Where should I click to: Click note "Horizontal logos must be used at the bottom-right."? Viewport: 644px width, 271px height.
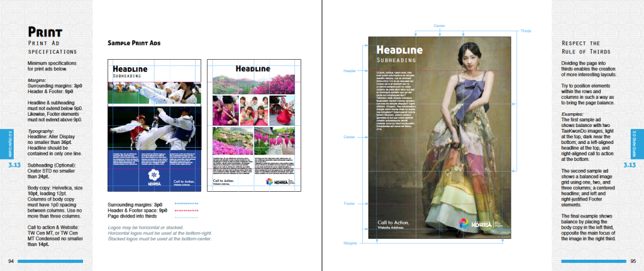(x=160, y=233)
